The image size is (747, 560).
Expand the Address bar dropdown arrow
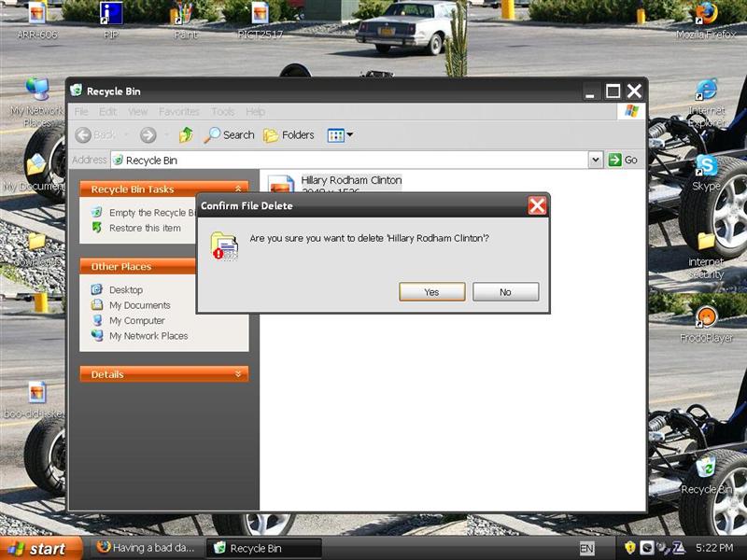(x=596, y=161)
